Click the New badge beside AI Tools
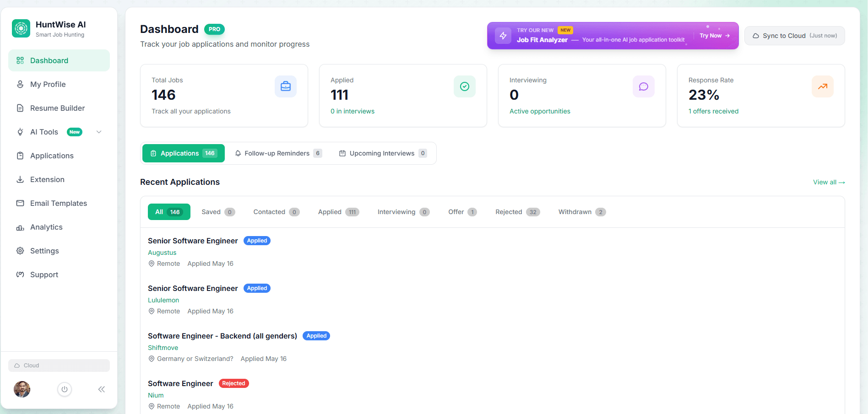 pos(75,132)
